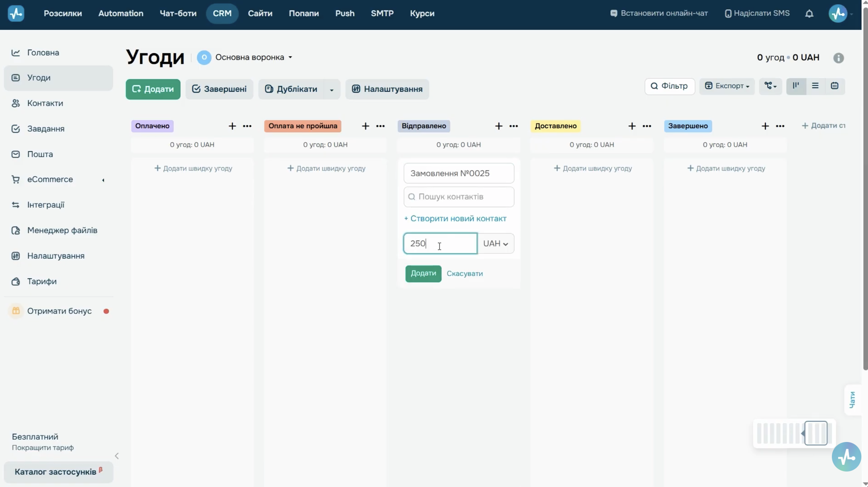Click the Дублікати button
The image size is (868, 487).
(291, 89)
